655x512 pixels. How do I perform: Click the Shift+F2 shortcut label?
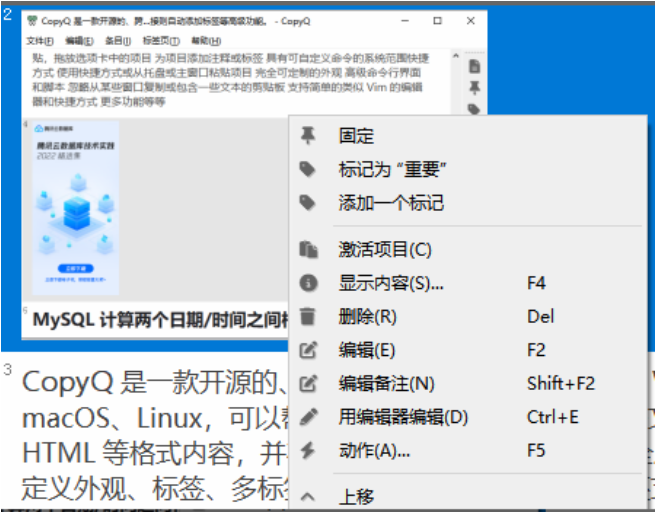point(561,383)
